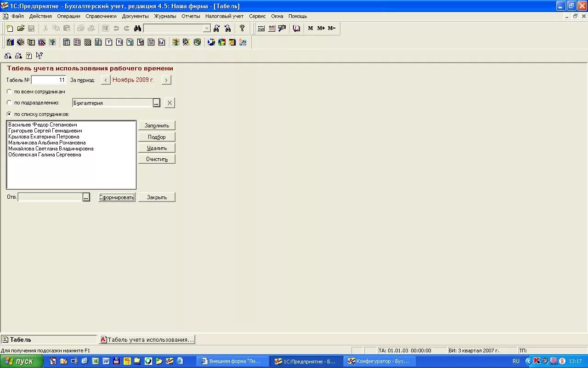Screen dimensions: 588x368
Task: Click the context help arrow-question icon
Action: (39, 56)
